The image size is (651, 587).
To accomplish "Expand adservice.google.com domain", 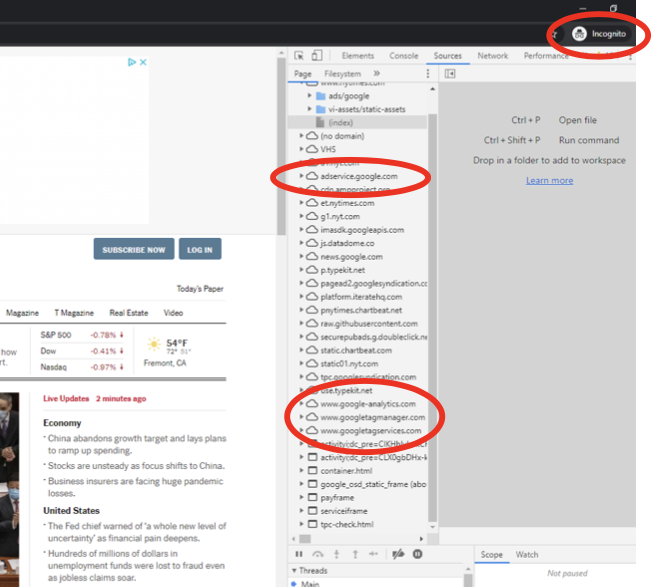I will [x=301, y=176].
